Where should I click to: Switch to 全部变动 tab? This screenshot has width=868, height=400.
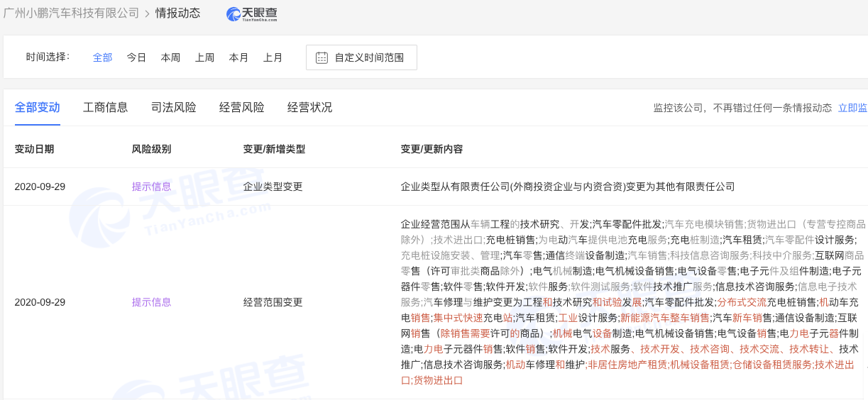point(38,108)
